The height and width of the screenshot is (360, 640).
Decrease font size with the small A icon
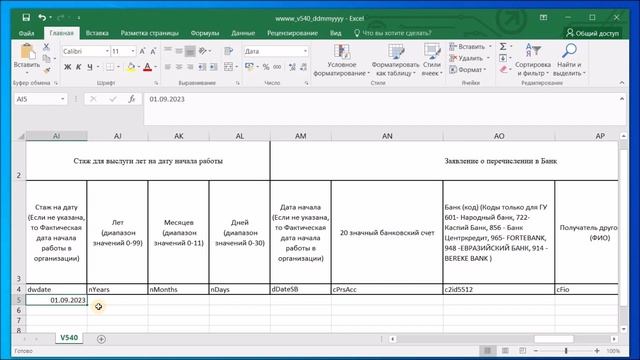[153, 51]
